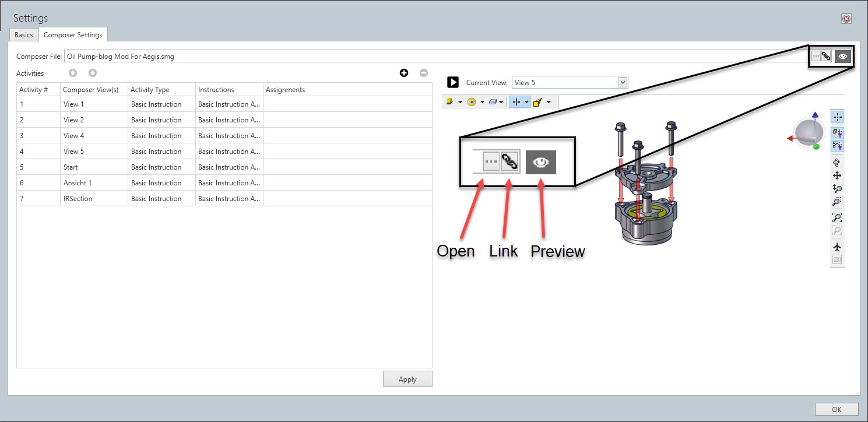Toggle the airplane fly-through mode

click(838, 247)
